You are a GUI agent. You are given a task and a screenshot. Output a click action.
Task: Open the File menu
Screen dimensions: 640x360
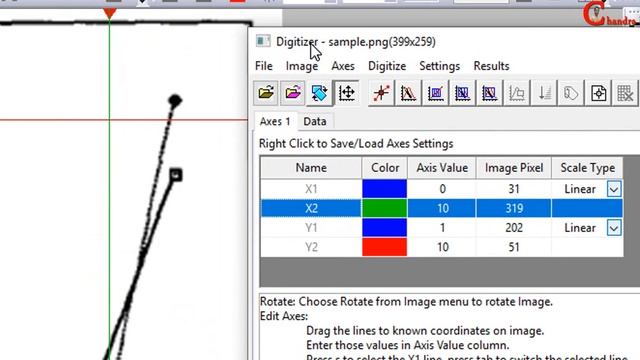(264, 66)
